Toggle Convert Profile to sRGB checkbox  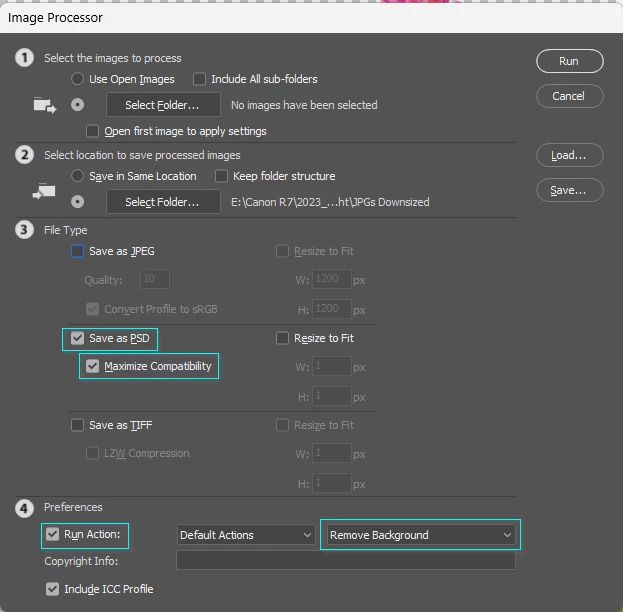(92, 309)
